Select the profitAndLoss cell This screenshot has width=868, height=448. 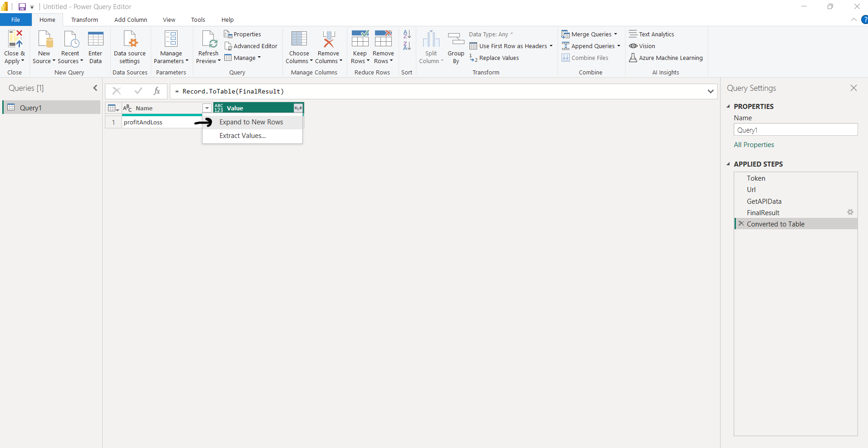click(162, 122)
